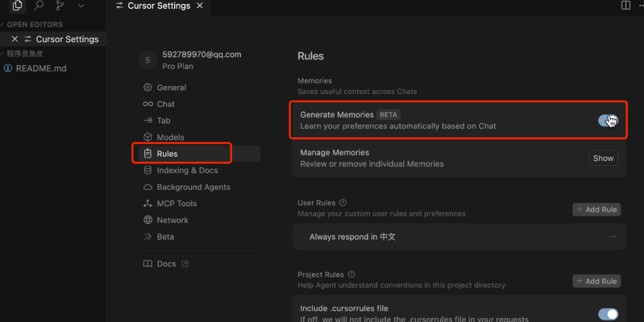Click the BETA badge on Generate Memories
This screenshot has width=644, height=322.
pos(388,114)
